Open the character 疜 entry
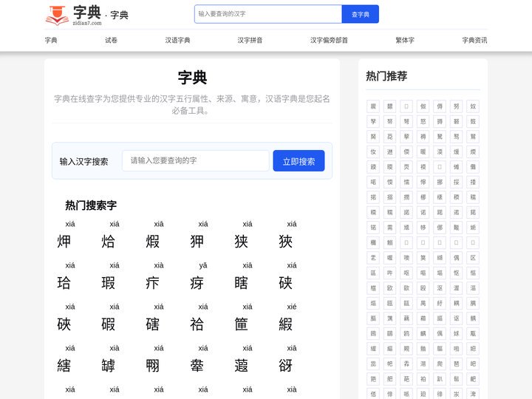Screen dimensions: 532x399 pos(153,282)
